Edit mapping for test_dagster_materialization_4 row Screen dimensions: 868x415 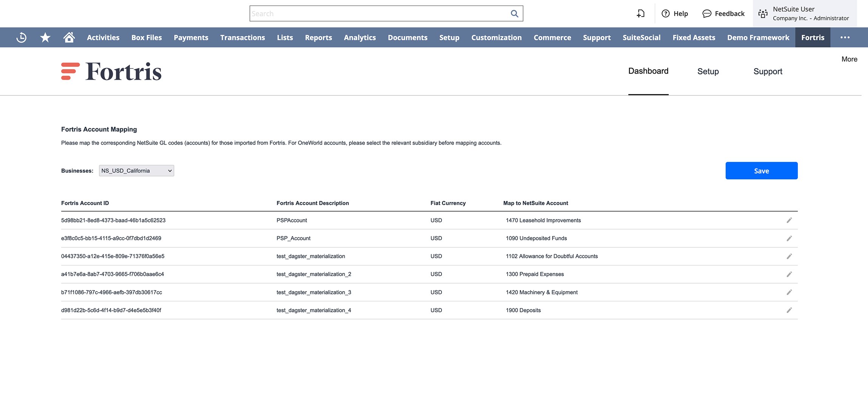point(789,310)
